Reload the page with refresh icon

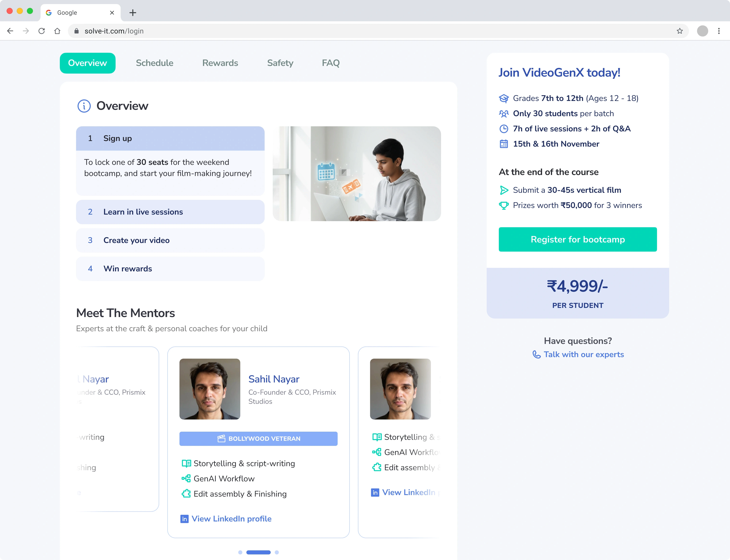42,31
